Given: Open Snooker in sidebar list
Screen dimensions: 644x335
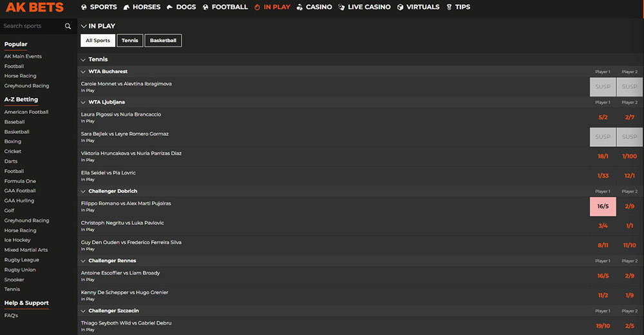Looking at the screenshot, I should [x=14, y=280].
